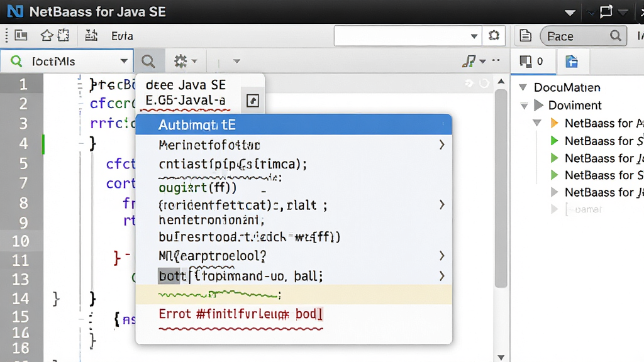Click the cfct code text on line 5

(x=120, y=164)
